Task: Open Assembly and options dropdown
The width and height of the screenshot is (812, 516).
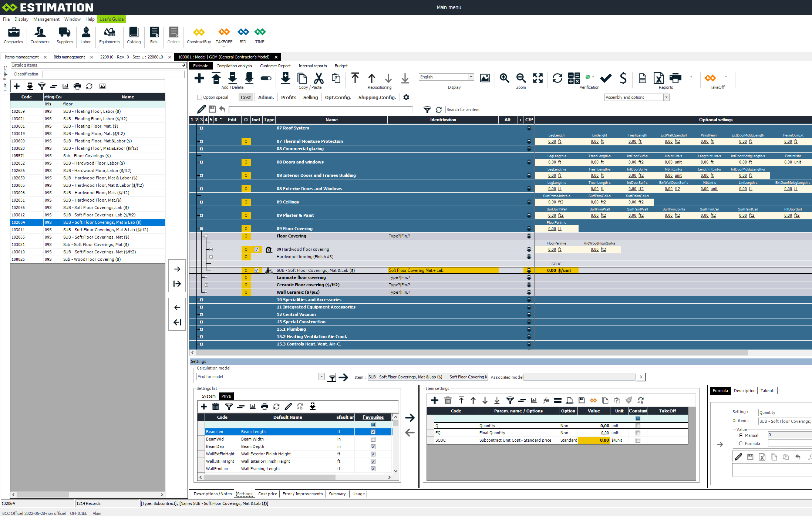Action: click(666, 97)
